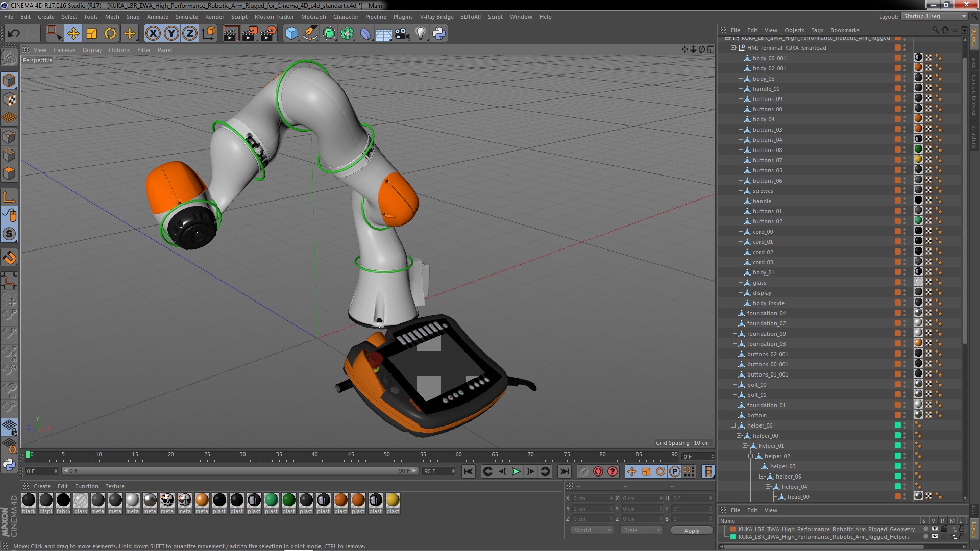The image size is (980, 551).
Task: Select the Scale tool
Action: (92, 34)
